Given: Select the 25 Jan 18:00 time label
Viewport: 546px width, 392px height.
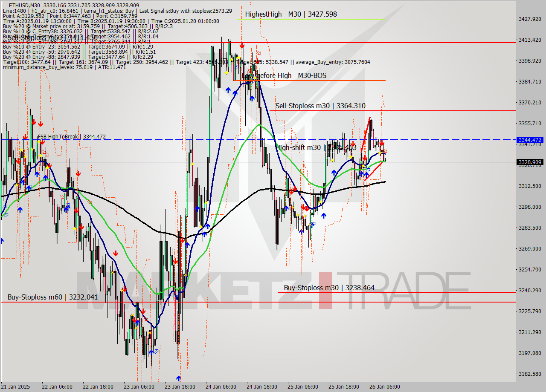Looking at the screenshot, I should pos(344,387).
